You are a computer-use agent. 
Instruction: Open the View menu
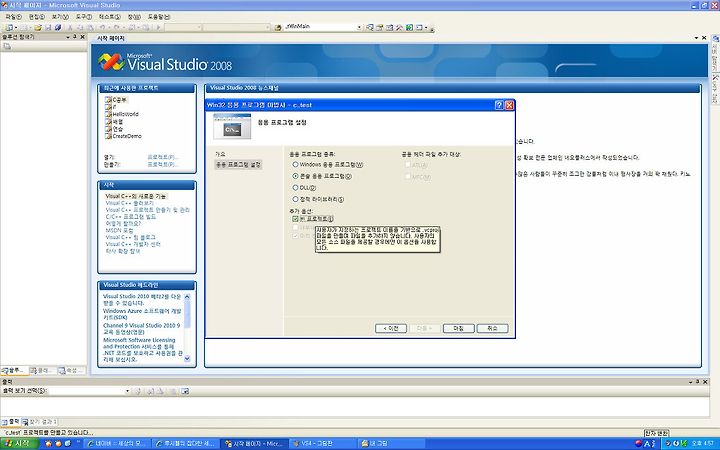pyautogui.click(x=60, y=17)
